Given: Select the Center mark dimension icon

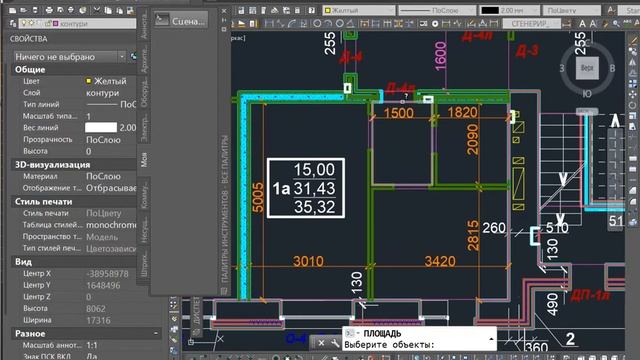Looking at the screenshot, I should 435,24.
